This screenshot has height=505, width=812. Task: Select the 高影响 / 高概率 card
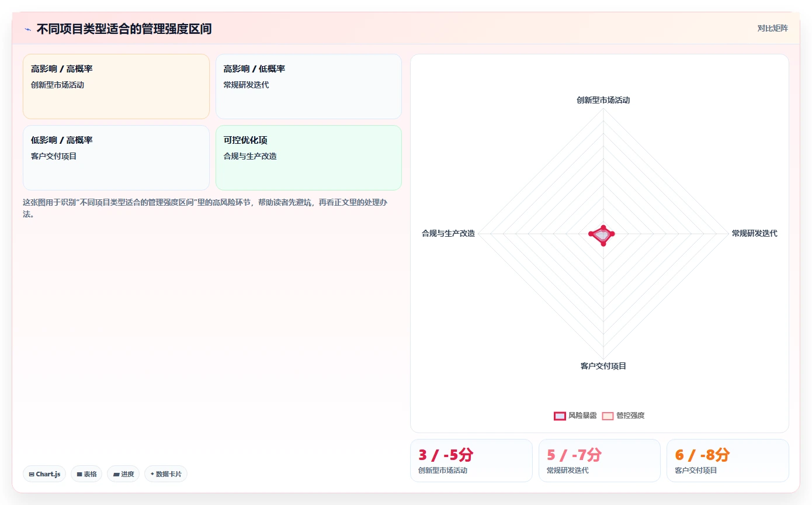pyautogui.click(x=116, y=87)
